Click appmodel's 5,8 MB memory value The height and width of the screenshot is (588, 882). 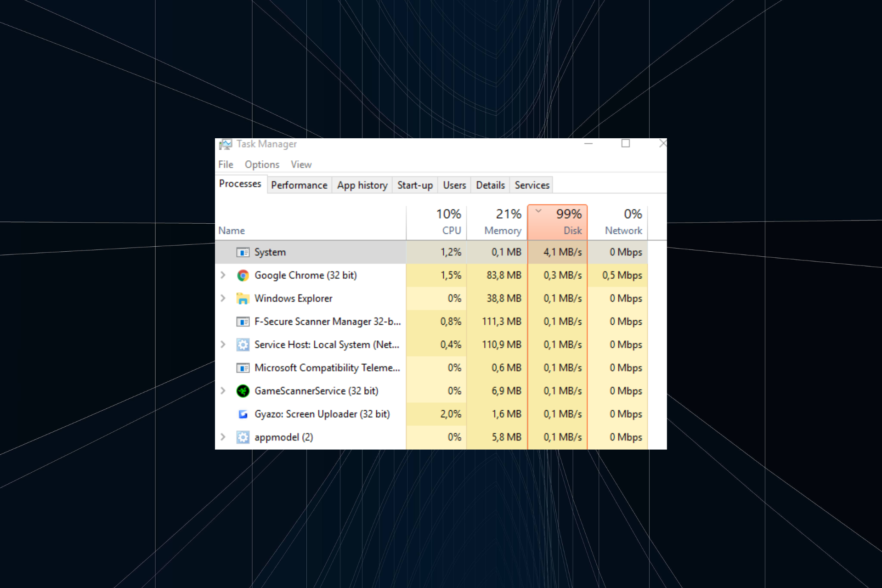click(x=506, y=437)
